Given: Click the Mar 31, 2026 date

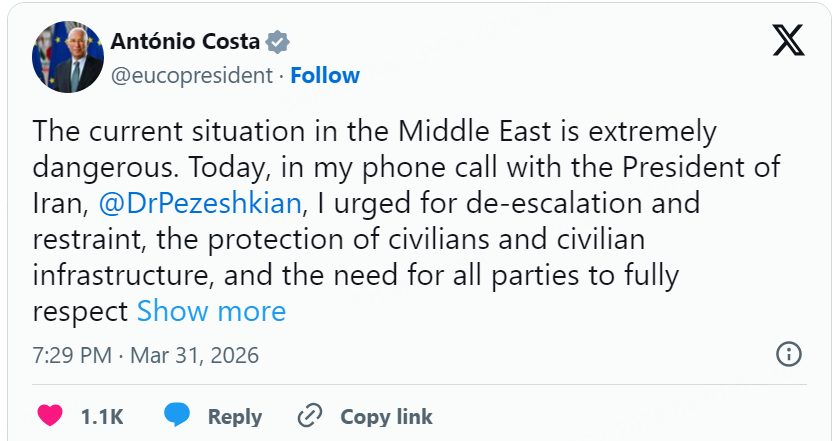Looking at the screenshot, I should [195, 355].
